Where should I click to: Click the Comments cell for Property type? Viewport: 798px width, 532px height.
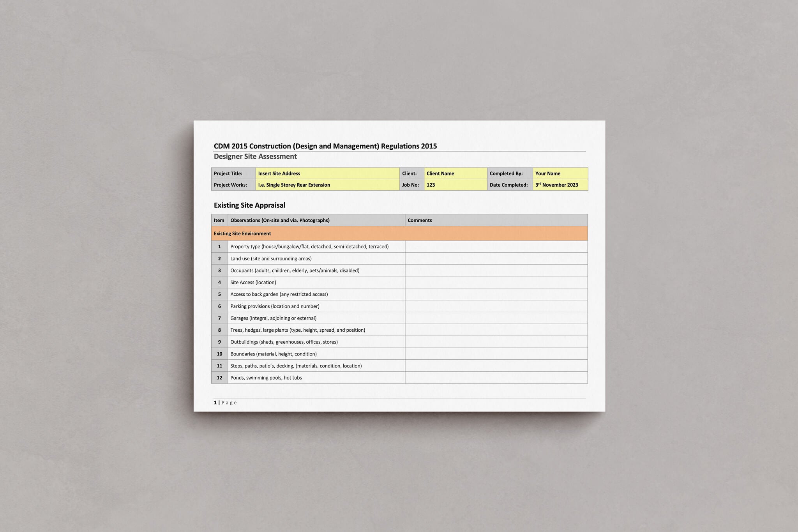tap(496, 247)
